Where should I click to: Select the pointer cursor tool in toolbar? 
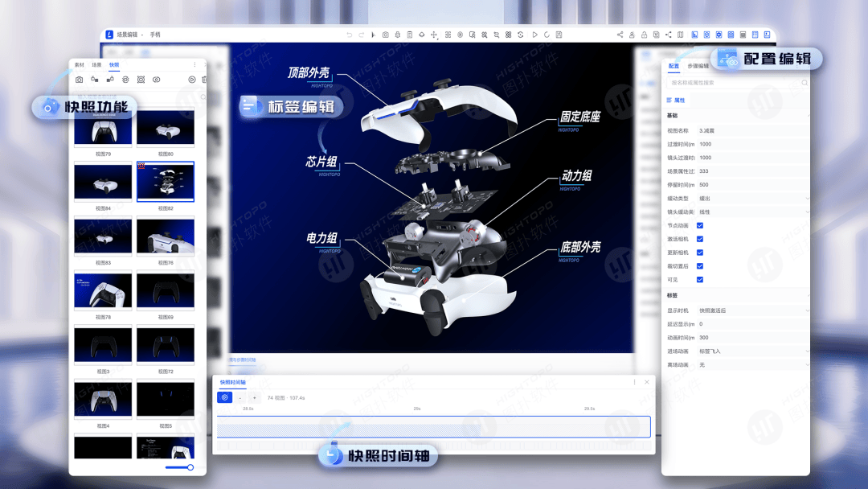click(x=374, y=35)
